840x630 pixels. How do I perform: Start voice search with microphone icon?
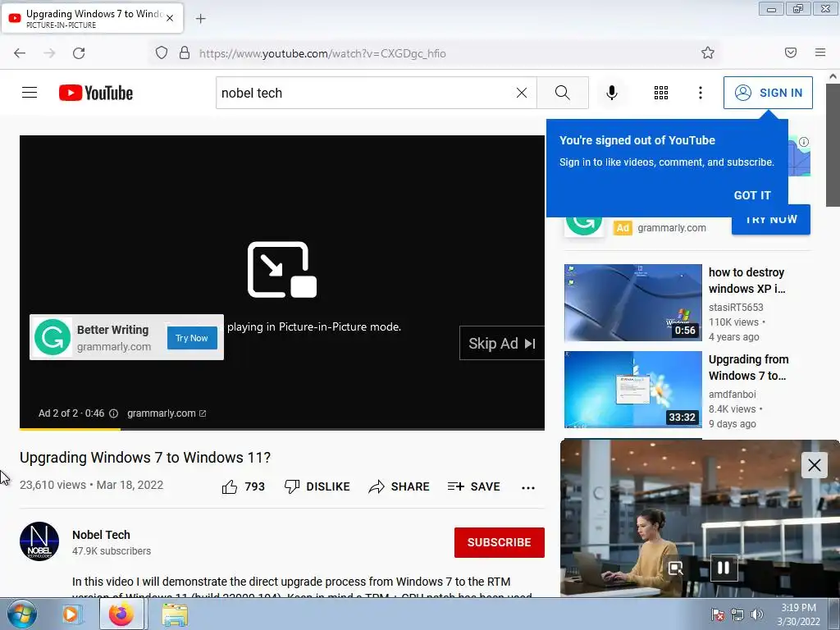pyautogui.click(x=611, y=93)
